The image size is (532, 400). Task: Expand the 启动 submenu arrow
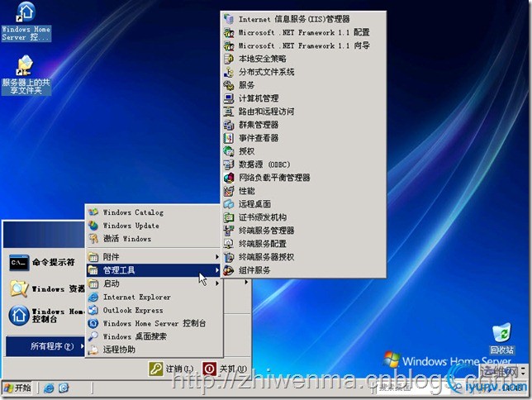point(216,283)
